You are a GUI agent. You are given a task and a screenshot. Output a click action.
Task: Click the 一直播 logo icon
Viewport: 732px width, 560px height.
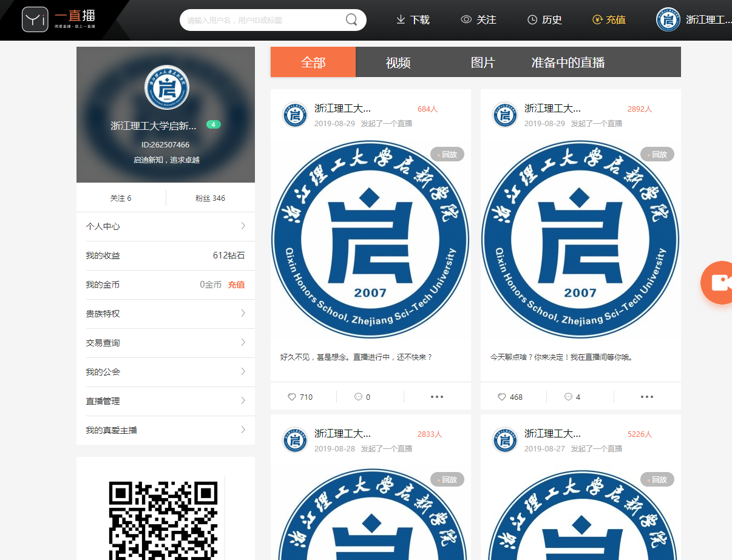[35, 20]
